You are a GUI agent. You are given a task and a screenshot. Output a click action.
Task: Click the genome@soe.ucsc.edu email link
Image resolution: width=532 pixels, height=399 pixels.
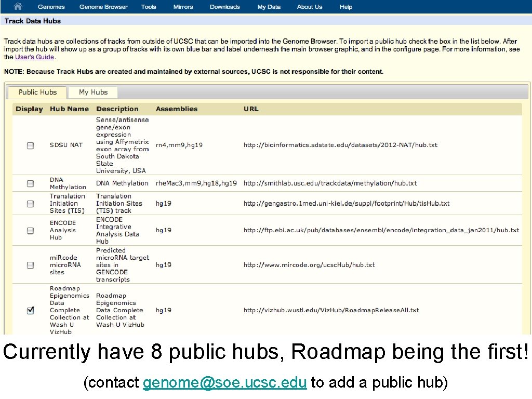[225, 382]
